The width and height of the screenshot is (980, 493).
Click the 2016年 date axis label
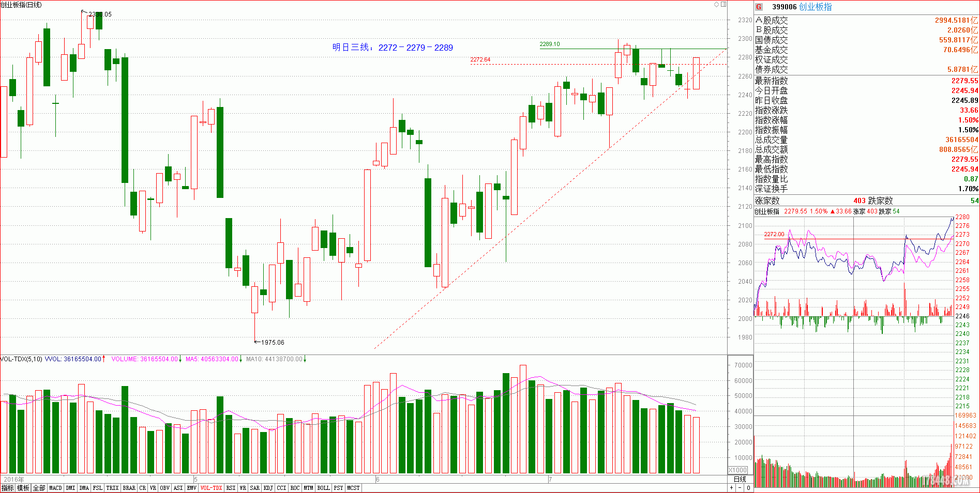coord(14,480)
